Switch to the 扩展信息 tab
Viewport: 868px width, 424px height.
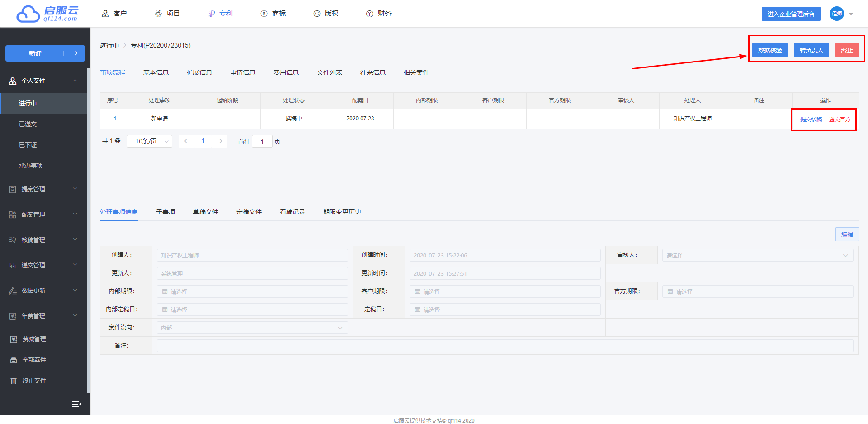(199, 72)
